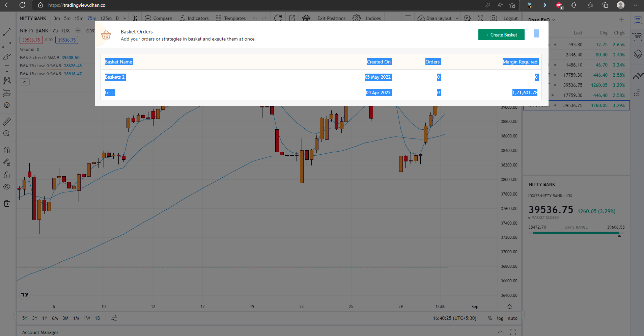Close the Basket Orders dialog
Screen dimensions: 644x336
(x=536, y=33)
